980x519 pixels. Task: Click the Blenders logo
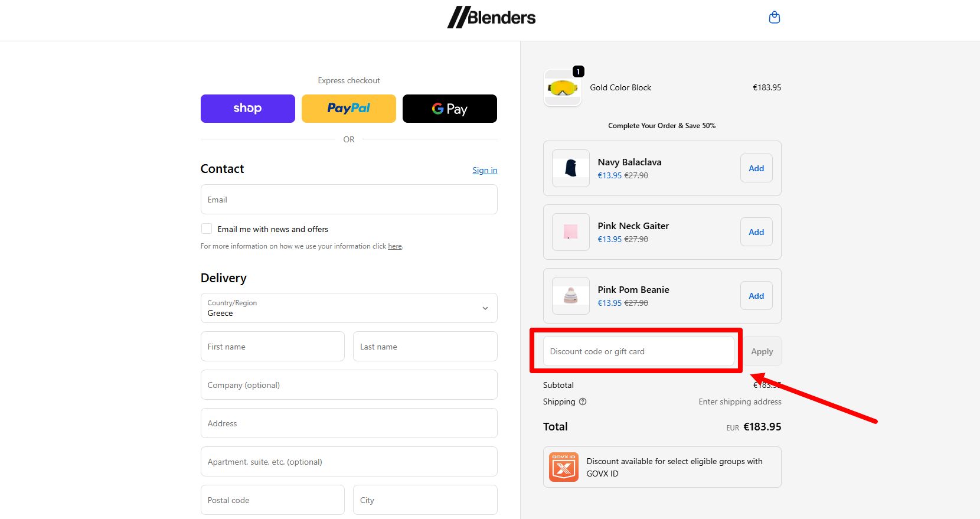coord(491,17)
